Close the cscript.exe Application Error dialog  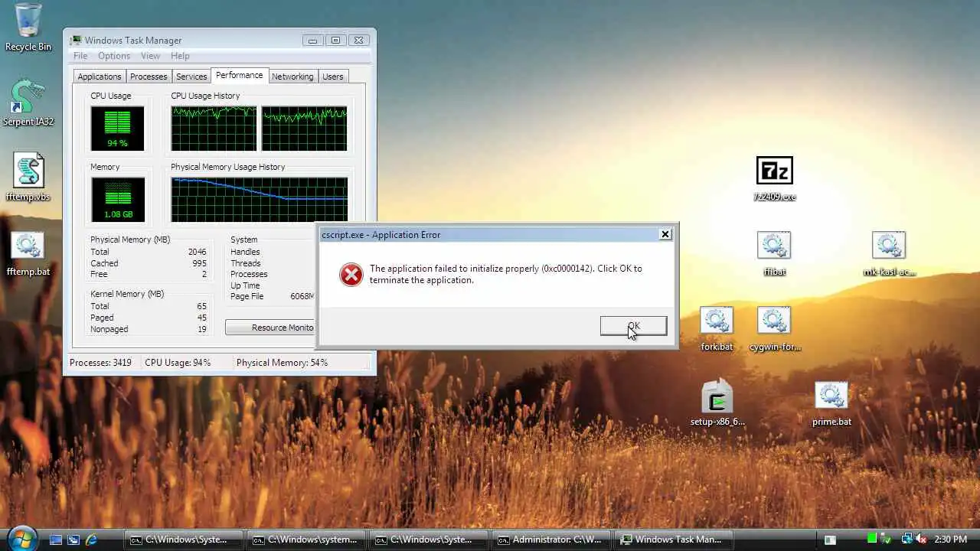pos(665,234)
